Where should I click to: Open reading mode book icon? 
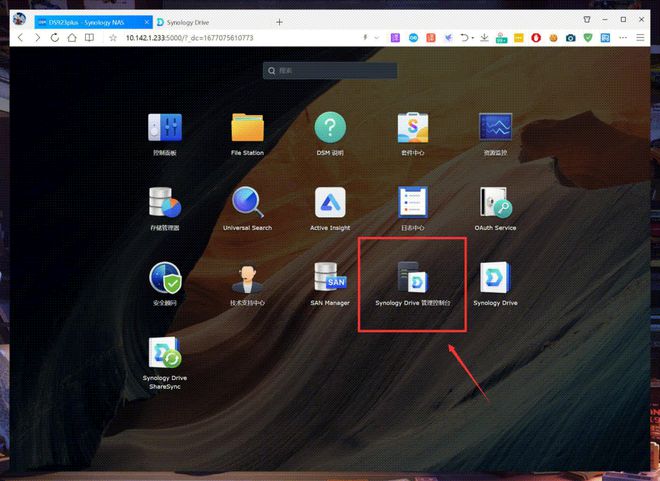click(x=89, y=38)
